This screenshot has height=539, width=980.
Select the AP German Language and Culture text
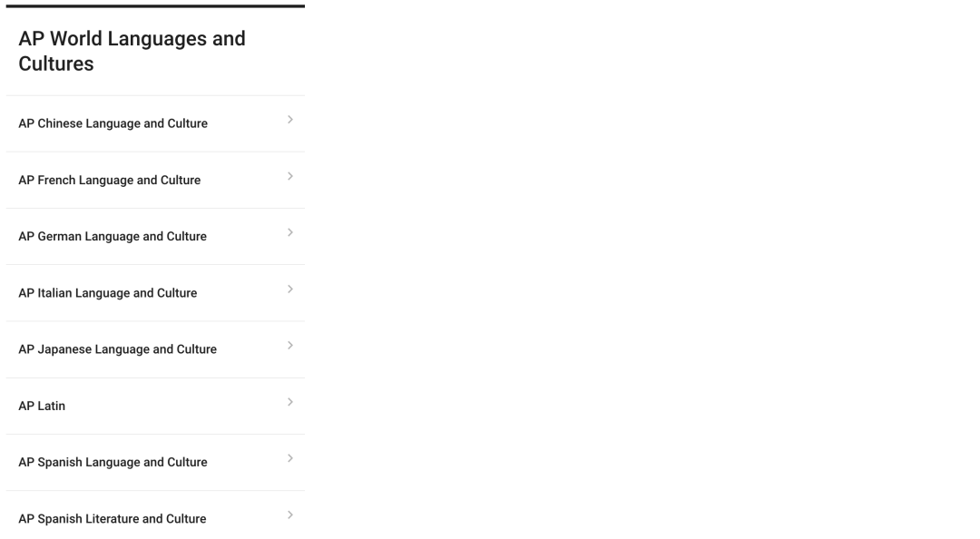coord(113,236)
